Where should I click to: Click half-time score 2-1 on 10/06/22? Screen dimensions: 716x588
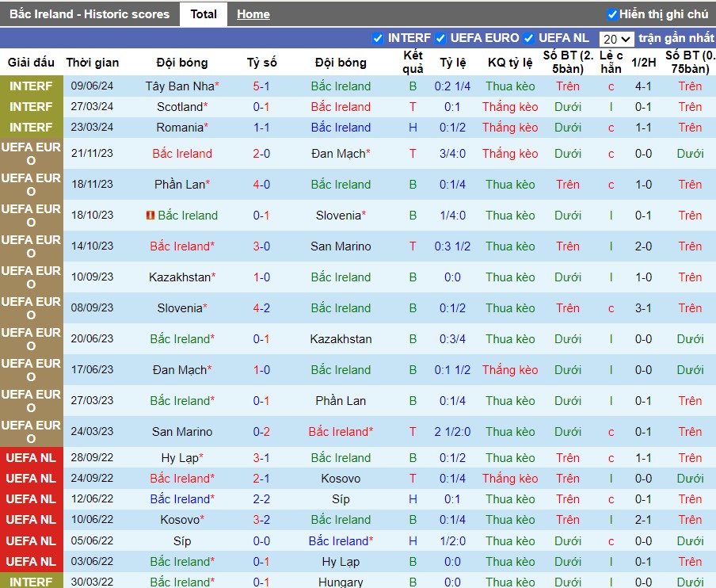643,520
